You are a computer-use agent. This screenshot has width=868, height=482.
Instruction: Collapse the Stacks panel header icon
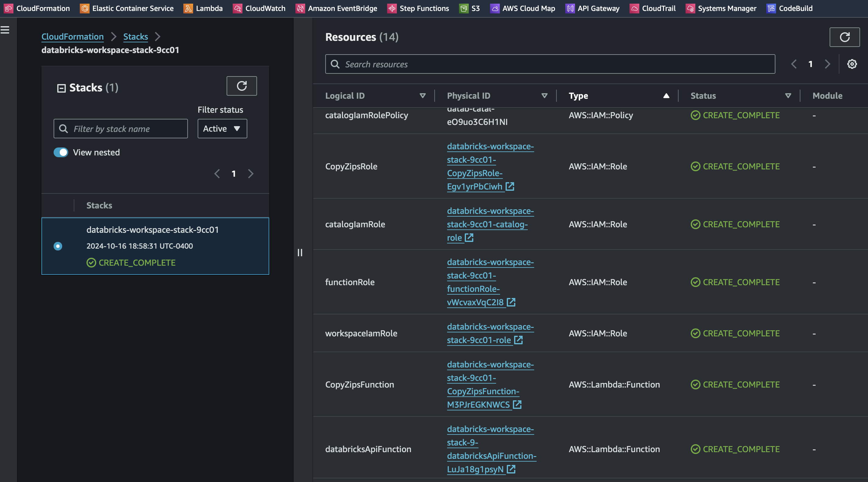(x=61, y=88)
